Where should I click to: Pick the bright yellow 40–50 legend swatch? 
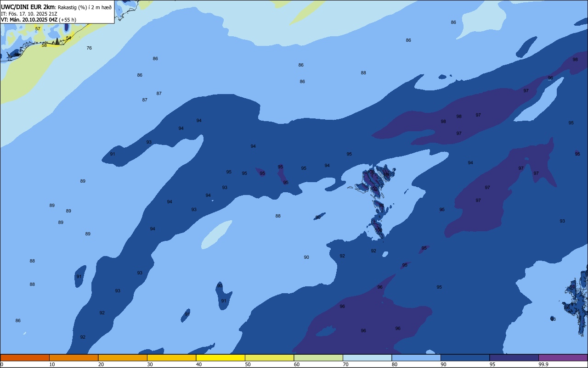point(220,357)
